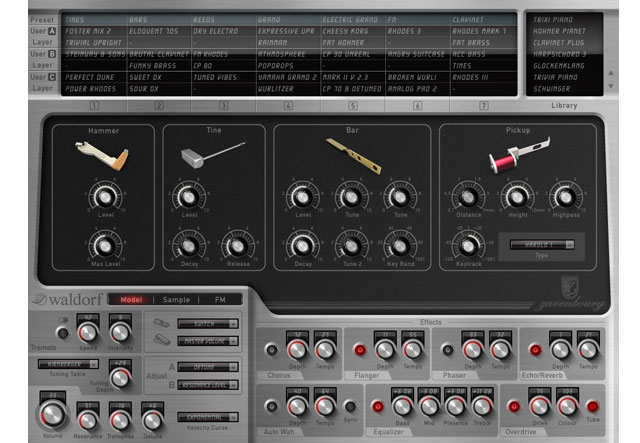
Task: Switch to the FM engine tab
Action: 220,300
